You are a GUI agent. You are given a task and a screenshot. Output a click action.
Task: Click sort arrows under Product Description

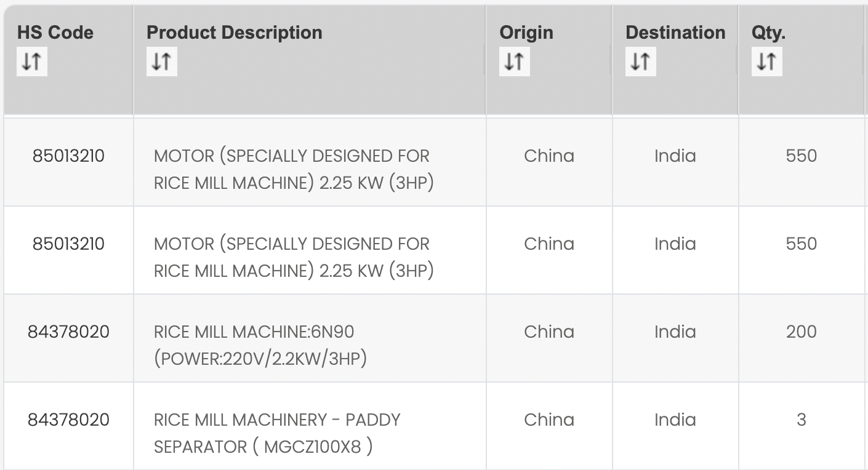161,62
